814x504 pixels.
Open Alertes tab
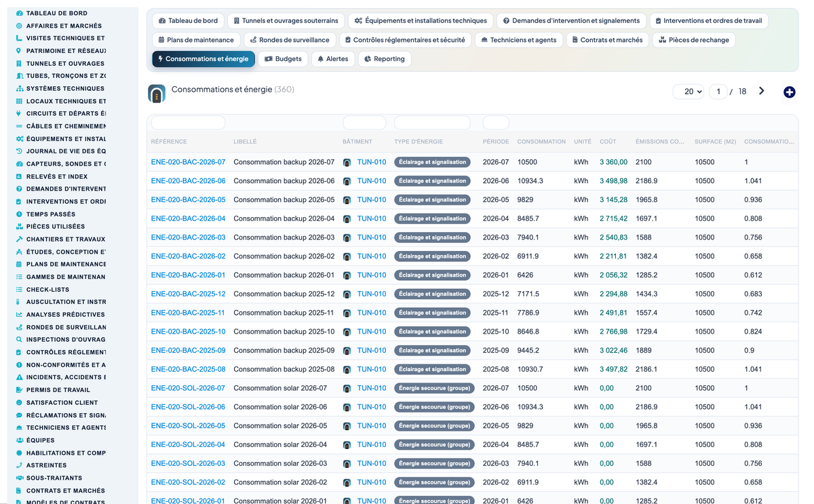click(333, 59)
